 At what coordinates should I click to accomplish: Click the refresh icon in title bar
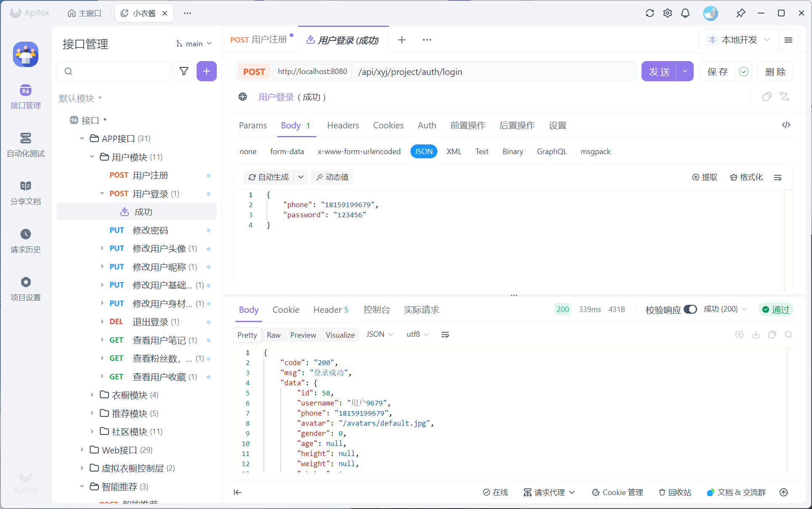pos(650,13)
